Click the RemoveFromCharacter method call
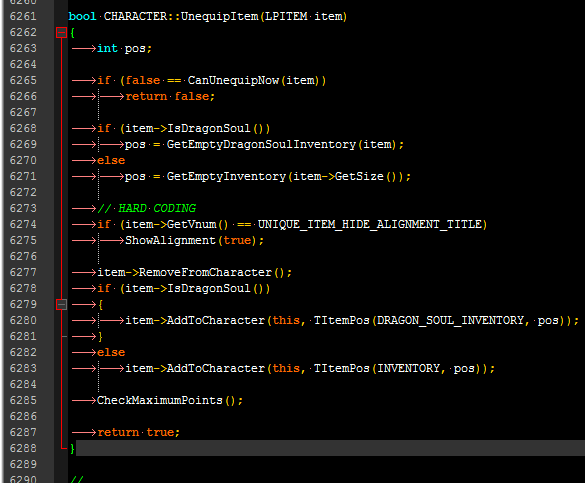 (205, 272)
